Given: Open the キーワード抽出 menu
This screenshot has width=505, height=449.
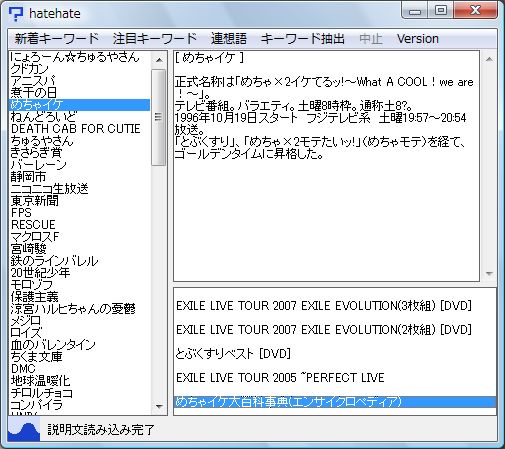Looking at the screenshot, I should click(x=302, y=39).
